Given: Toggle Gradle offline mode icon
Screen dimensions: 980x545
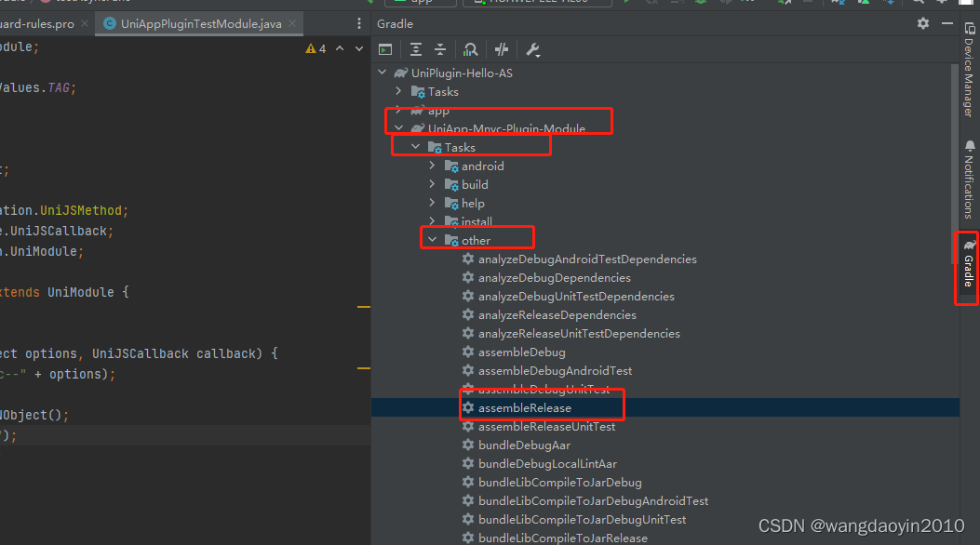Looking at the screenshot, I should click(x=502, y=50).
